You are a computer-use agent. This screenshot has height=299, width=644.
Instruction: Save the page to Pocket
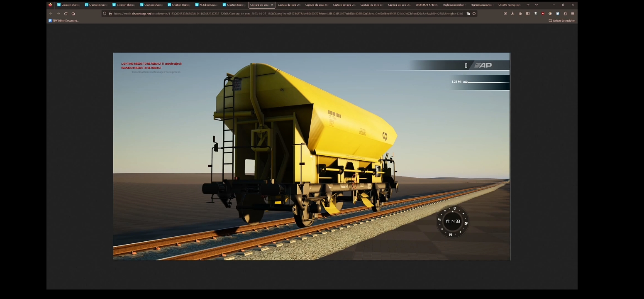(505, 14)
